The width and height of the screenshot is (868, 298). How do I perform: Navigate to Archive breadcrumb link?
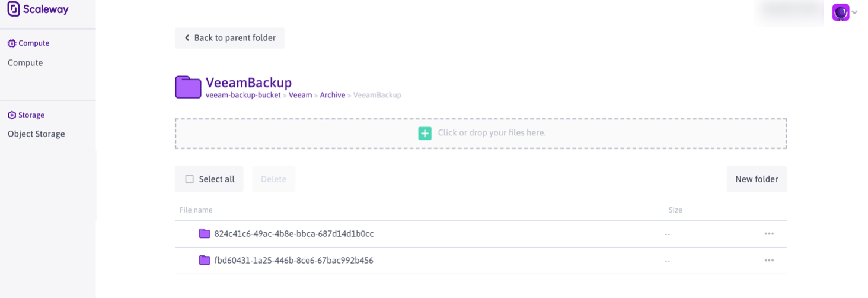pyautogui.click(x=332, y=95)
